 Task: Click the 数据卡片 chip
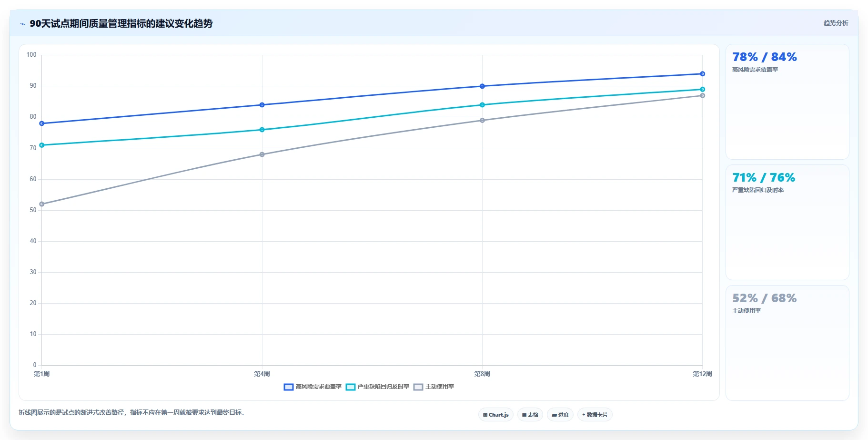pos(595,415)
